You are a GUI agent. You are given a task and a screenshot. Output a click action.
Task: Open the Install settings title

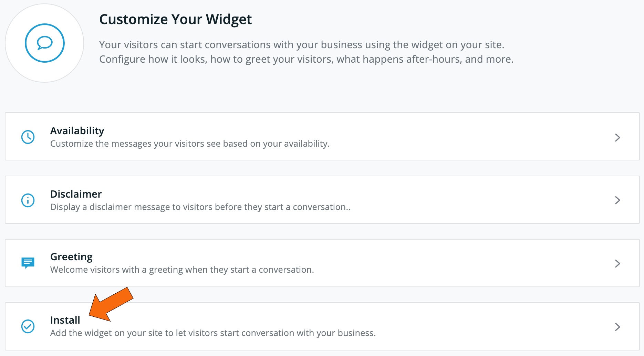[65, 320]
